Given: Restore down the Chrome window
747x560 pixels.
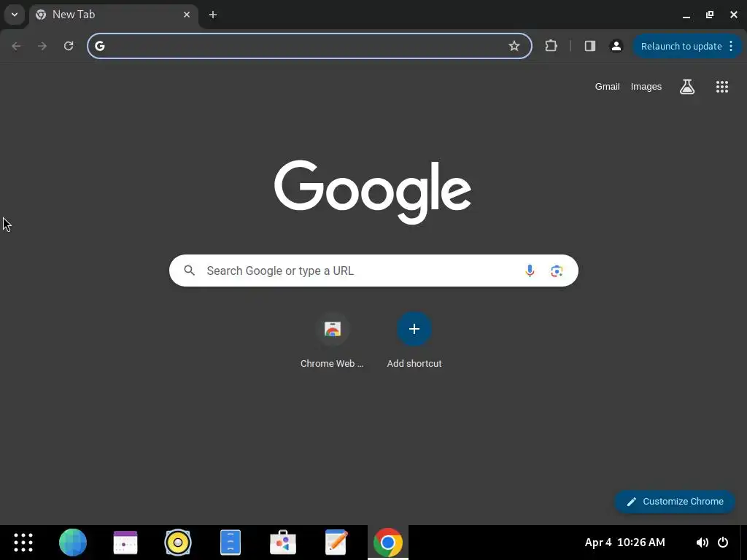Looking at the screenshot, I should (x=710, y=15).
